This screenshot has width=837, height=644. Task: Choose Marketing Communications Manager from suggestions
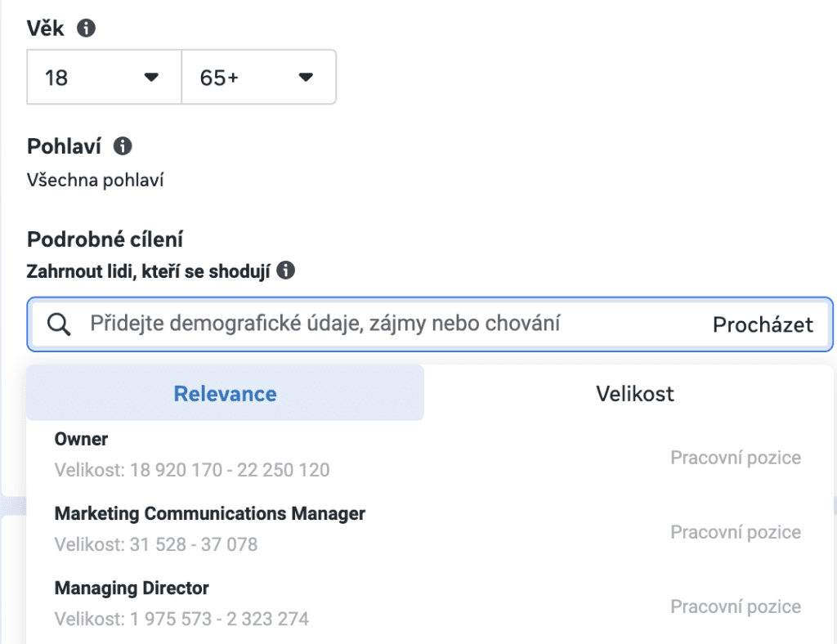tap(209, 513)
